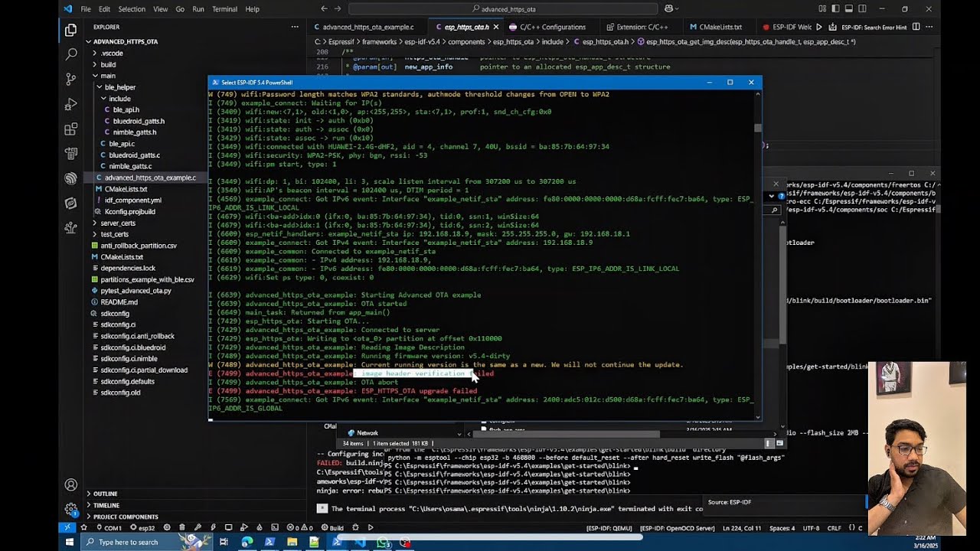Image resolution: width=980 pixels, height=551 pixels.
Task: Click ESP-IDF: OpenOCD Server status item
Action: coord(677,528)
